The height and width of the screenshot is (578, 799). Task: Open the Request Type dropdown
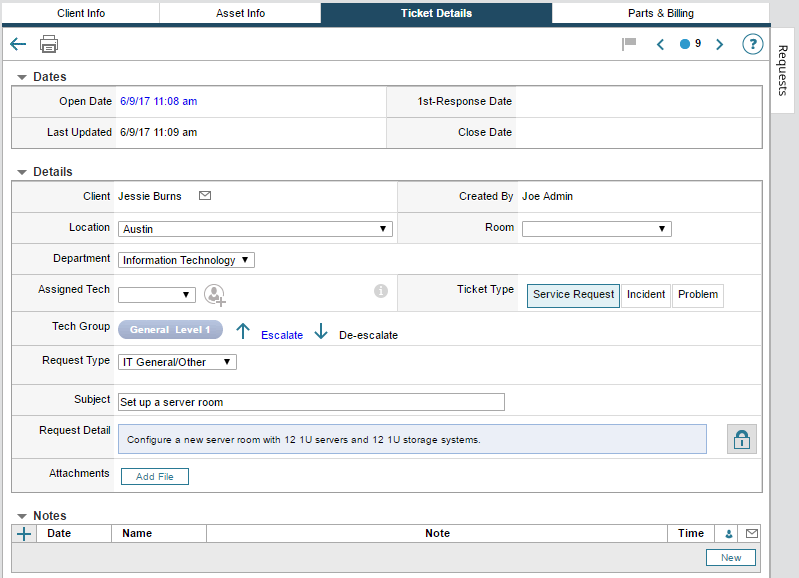[x=177, y=362]
